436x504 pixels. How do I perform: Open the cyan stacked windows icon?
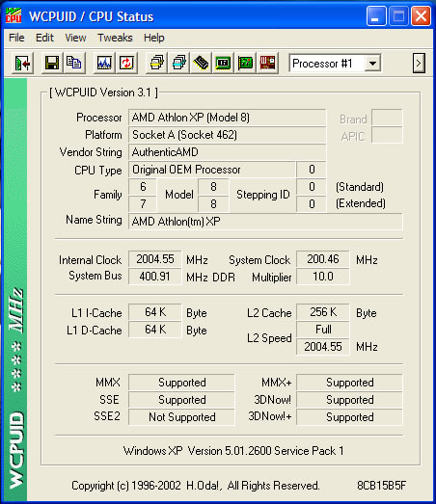pos(178,63)
